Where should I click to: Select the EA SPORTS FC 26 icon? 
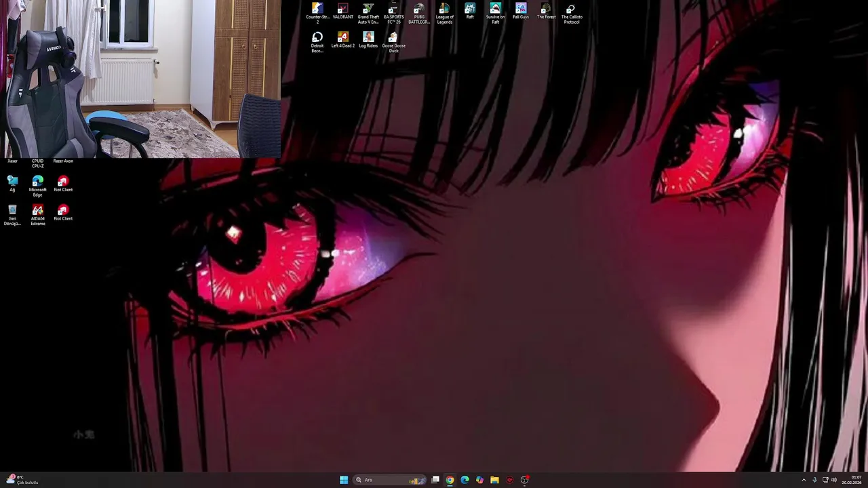click(394, 13)
